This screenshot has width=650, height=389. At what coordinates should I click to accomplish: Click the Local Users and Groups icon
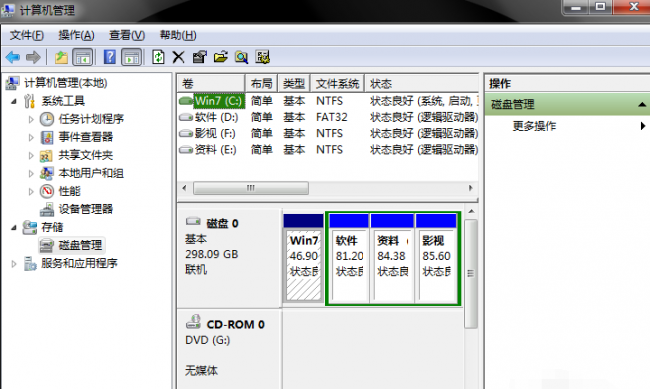point(46,173)
